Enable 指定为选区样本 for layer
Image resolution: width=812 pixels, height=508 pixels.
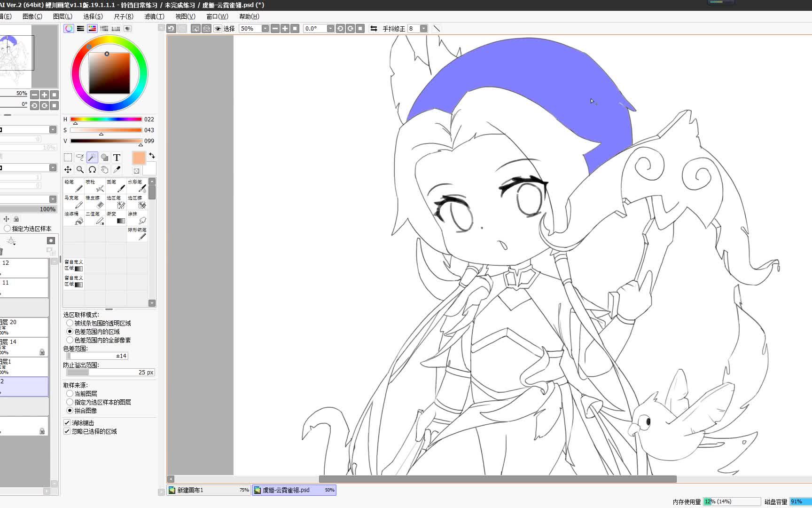coord(8,229)
